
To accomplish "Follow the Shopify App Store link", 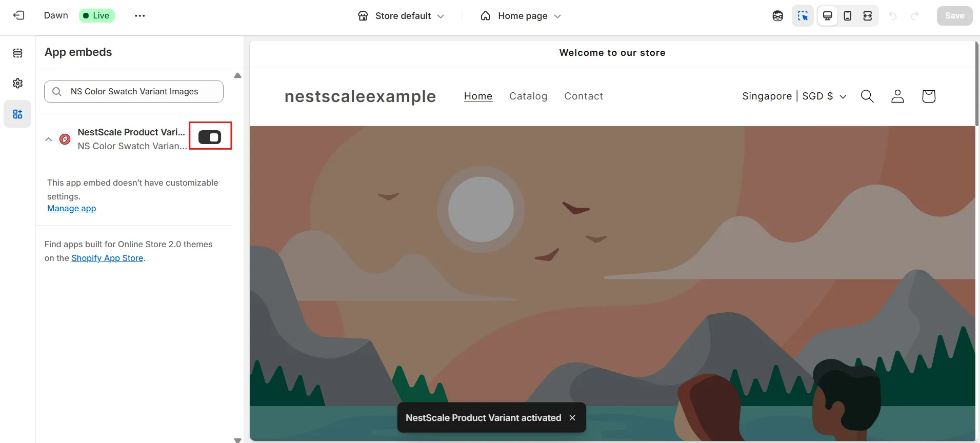I will [107, 258].
